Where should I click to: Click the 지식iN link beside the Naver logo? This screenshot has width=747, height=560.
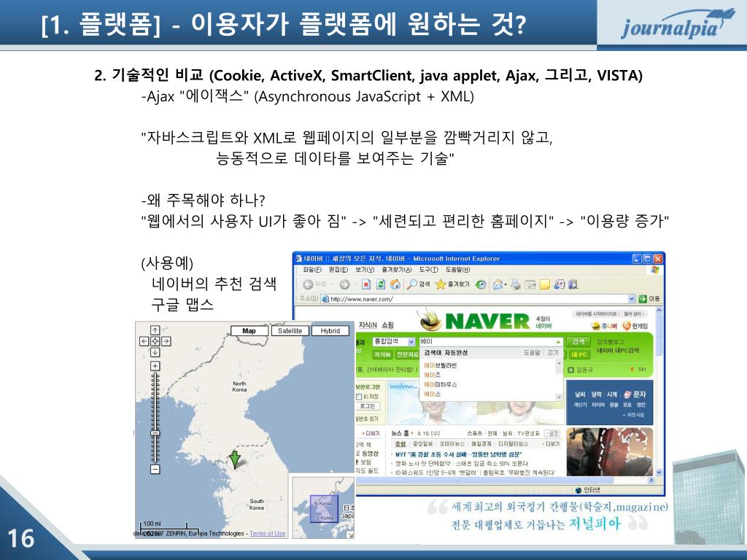[368, 324]
